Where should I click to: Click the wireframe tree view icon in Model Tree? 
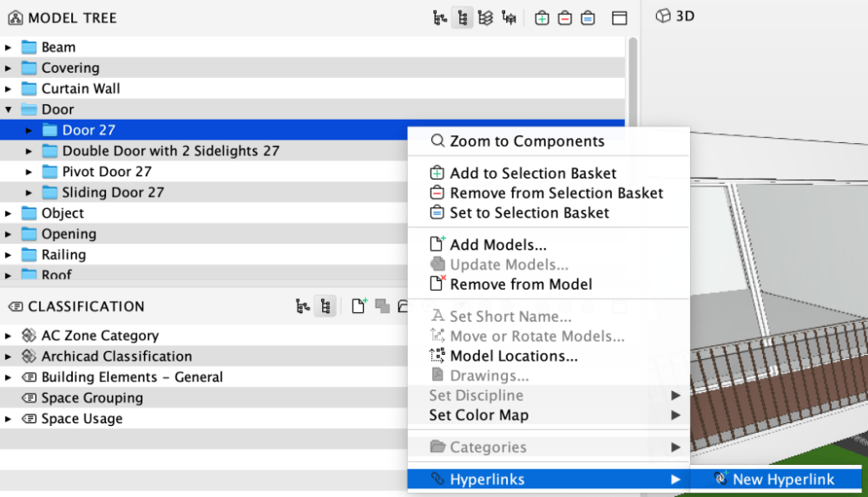509,18
